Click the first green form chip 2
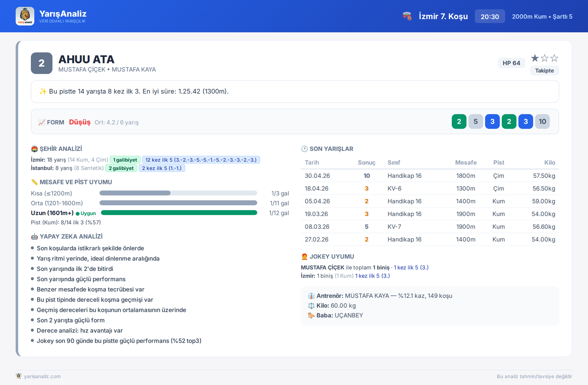588x385 pixels. coord(459,122)
